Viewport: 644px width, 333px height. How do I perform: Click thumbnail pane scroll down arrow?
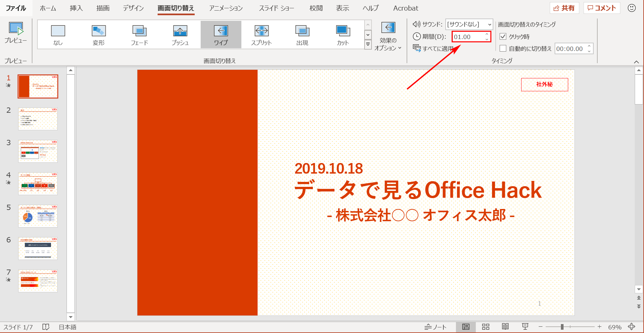(71, 317)
